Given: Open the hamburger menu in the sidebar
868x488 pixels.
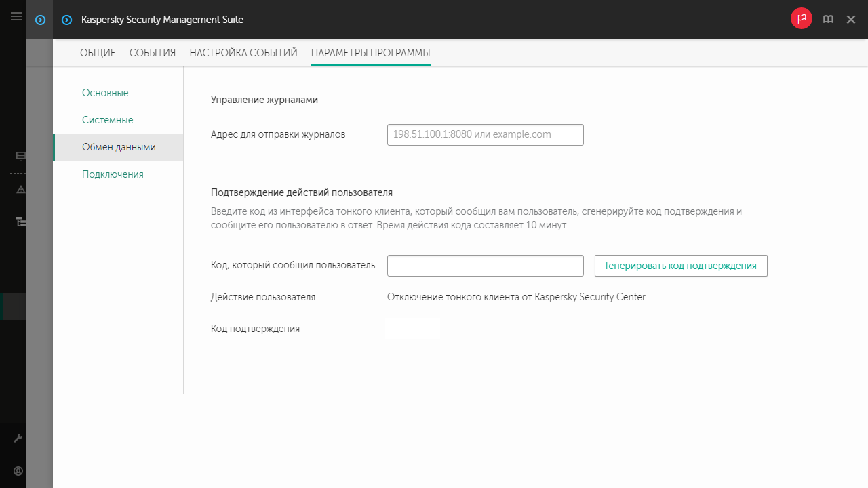Looking at the screenshot, I should 16,17.
